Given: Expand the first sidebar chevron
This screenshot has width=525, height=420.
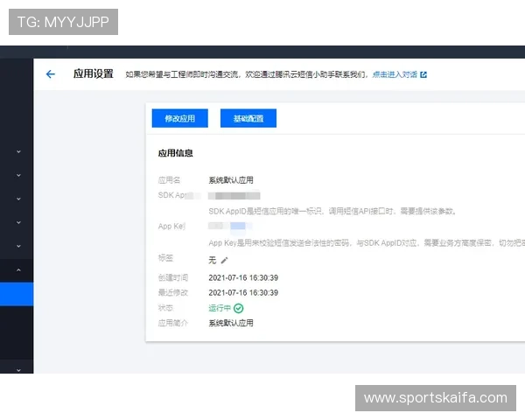Looking at the screenshot, I should point(18,151).
